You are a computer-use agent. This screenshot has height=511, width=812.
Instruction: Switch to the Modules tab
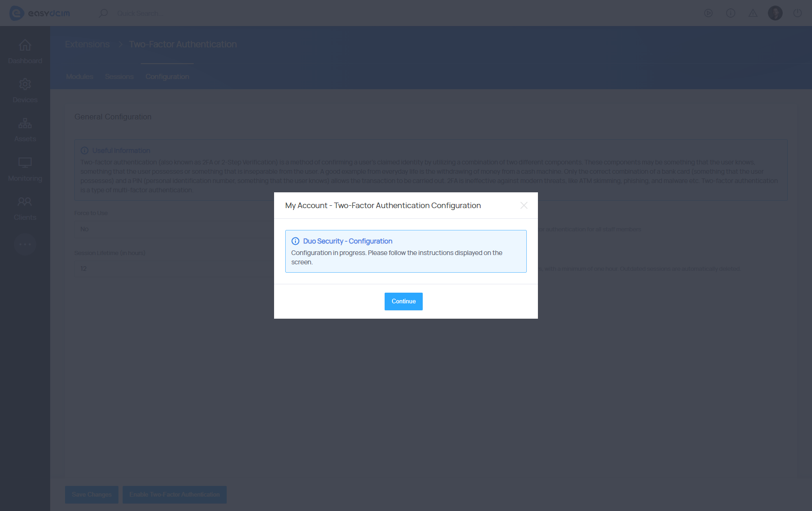pos(79,77)
